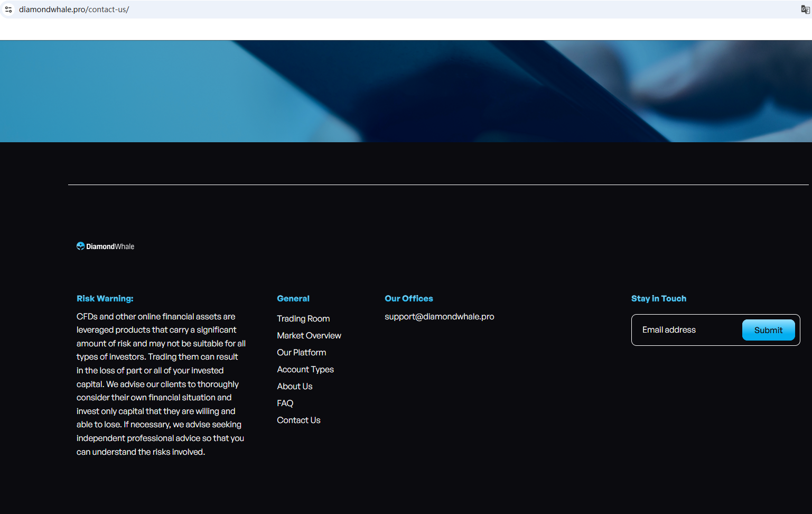Click the DiamondWhale footer logo

coord(105,246)
